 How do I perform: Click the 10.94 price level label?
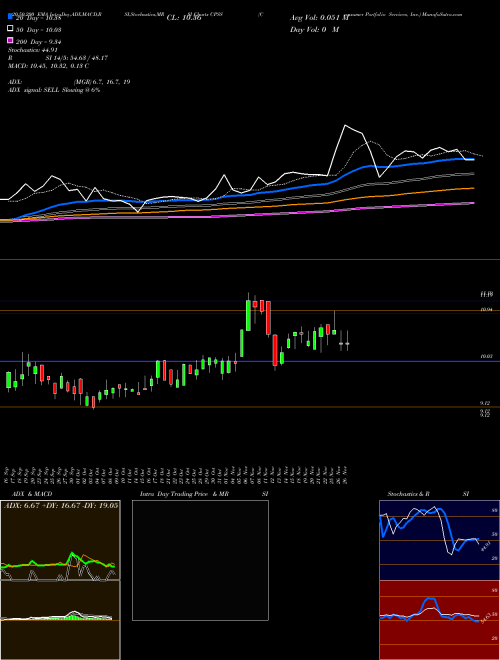[487, 310]
